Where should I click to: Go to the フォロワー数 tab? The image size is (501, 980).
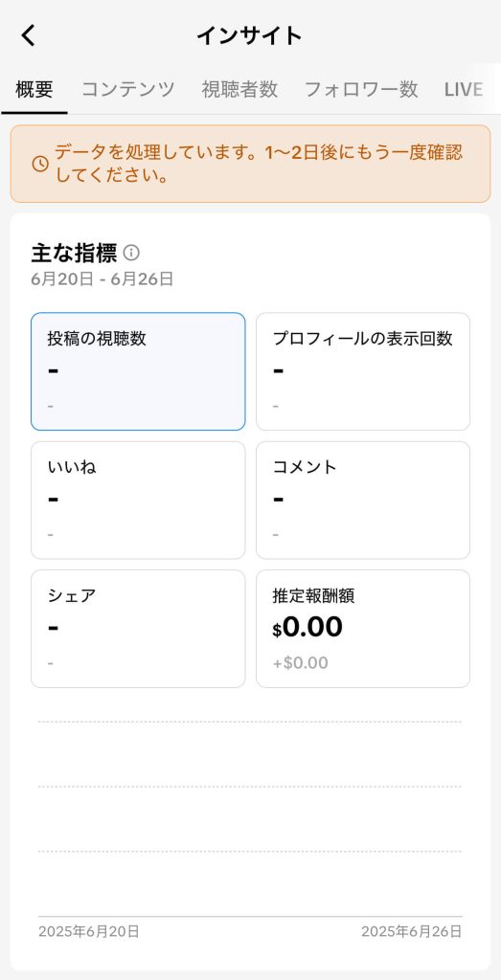pyautogui.click(x=361, y=89)
